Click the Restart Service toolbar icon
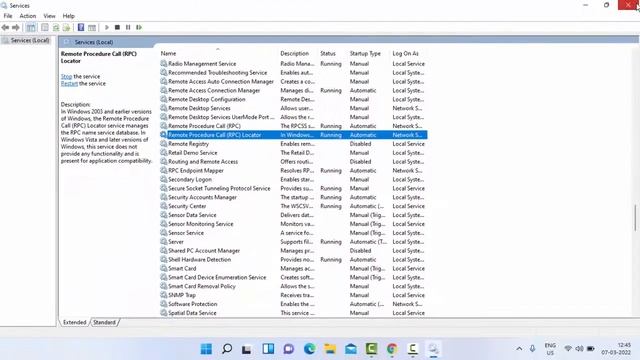640x360 pixels. coord(139,27)
